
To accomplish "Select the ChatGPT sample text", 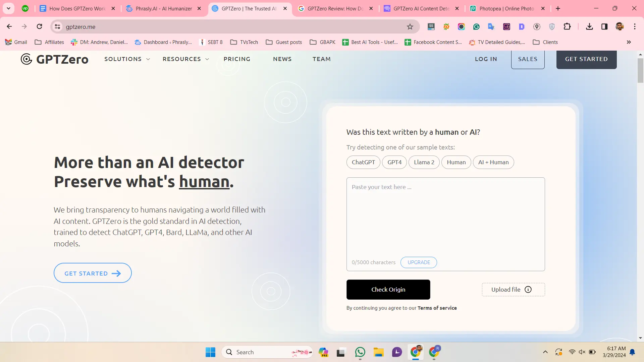I will (x=364, y=162).
